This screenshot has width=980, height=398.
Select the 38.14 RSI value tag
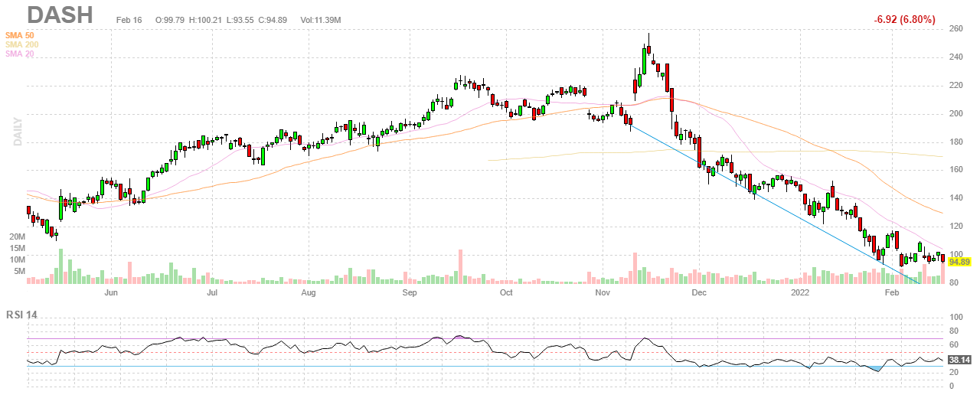[x=960, y=359]
